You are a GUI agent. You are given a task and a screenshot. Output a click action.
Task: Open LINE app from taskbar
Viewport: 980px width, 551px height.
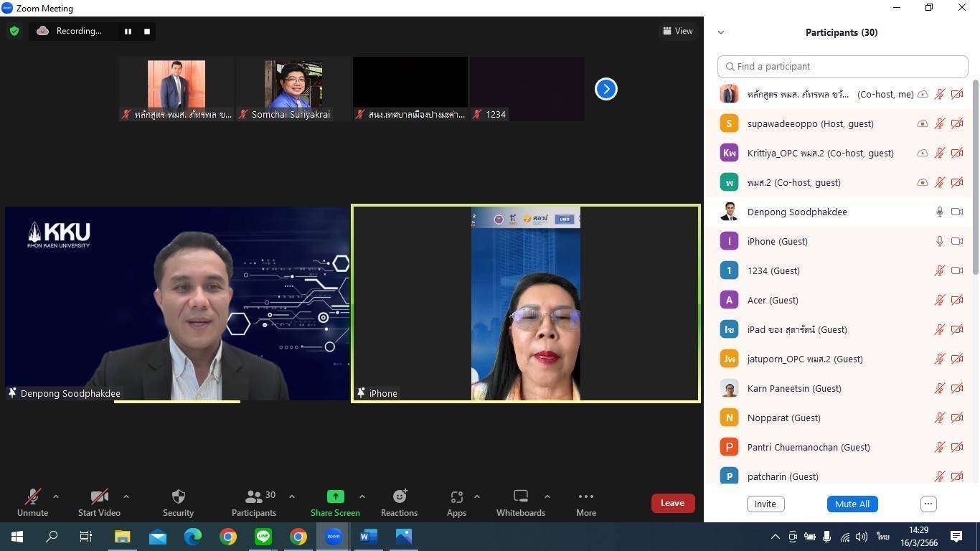(x=263, y=537)
